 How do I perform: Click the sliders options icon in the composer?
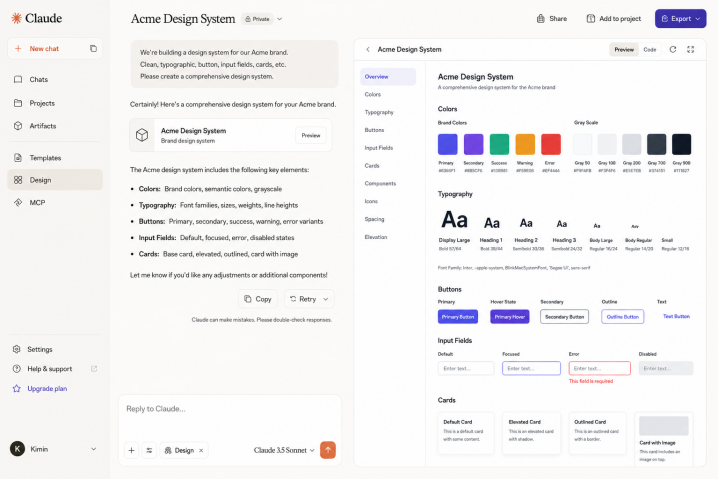(149, 451)
